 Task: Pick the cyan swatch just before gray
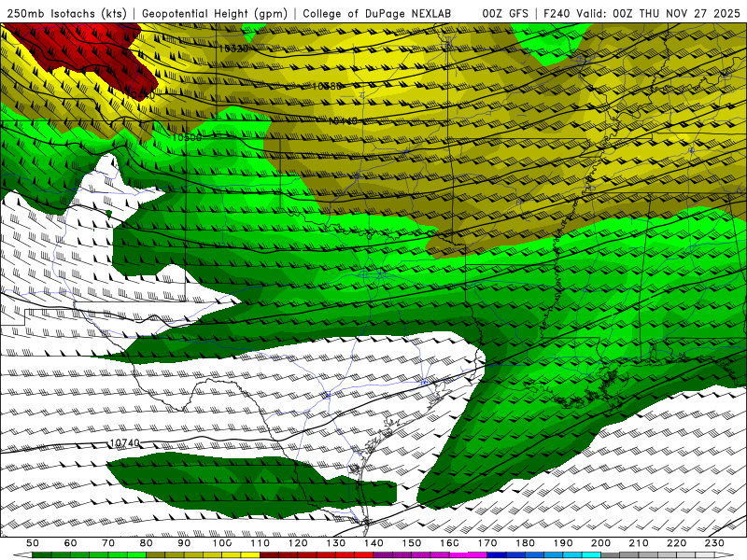click(591, 554)
